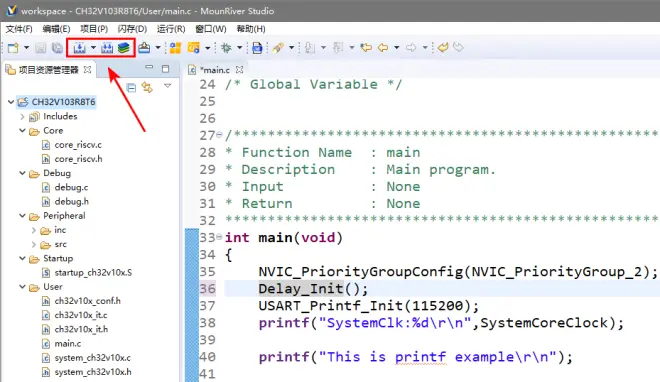Click the Debug bug icon
The image size is (660, 382).
(x=226, y=48)
